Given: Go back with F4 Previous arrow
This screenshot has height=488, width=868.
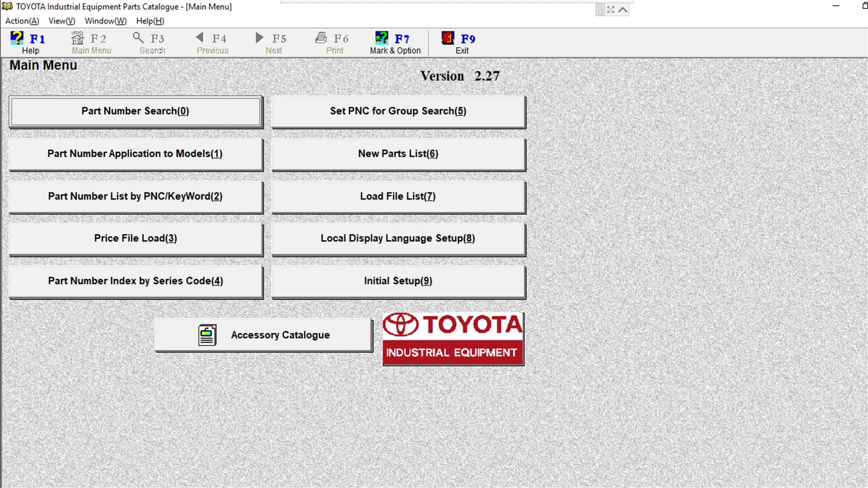Looking at the screenshot, I should [199, 38].
